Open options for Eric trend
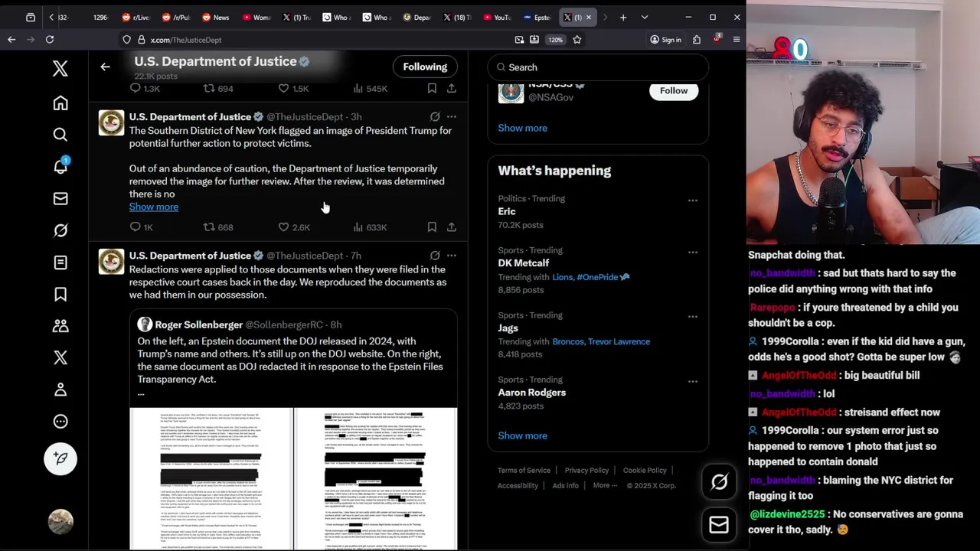The height and width of the screenshot is (551, 980). 692,201
